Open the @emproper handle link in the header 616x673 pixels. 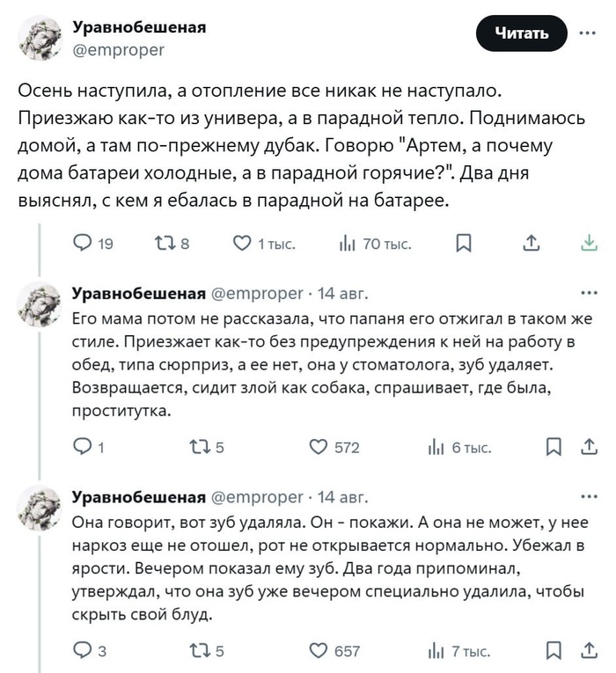pos(119,50)
